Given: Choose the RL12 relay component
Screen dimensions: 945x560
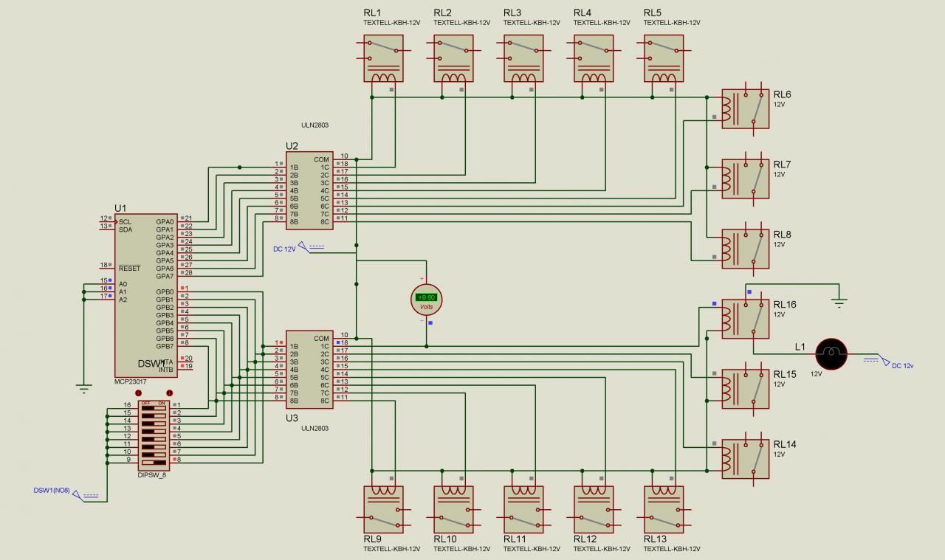Looking at the screenshot, I should click(594, 510).
